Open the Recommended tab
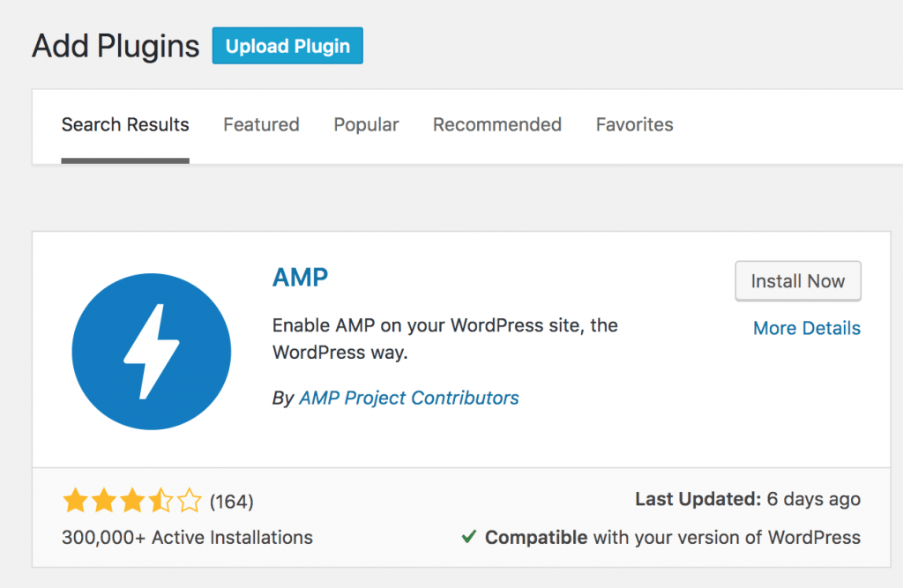This screenshot has height=588, width=903. [497, 125]
